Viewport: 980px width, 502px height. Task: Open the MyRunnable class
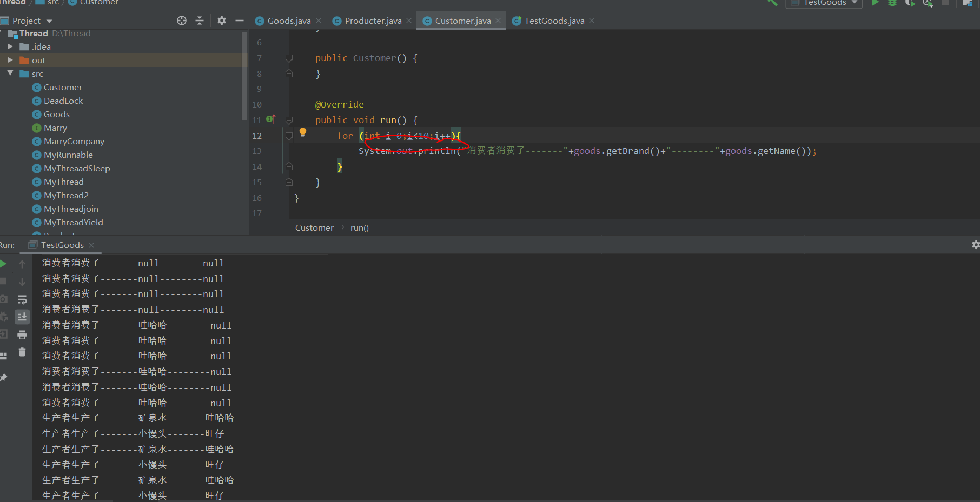point(68,155)
